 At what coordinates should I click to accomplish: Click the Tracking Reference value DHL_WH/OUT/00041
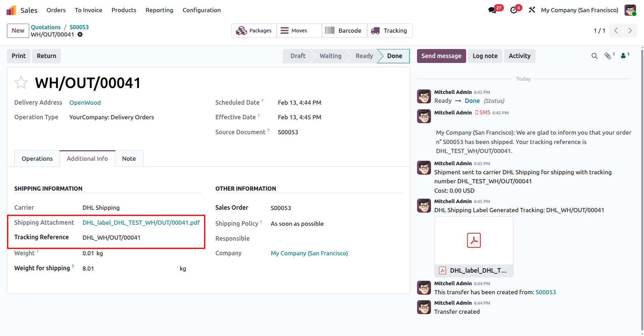[111, 238]
